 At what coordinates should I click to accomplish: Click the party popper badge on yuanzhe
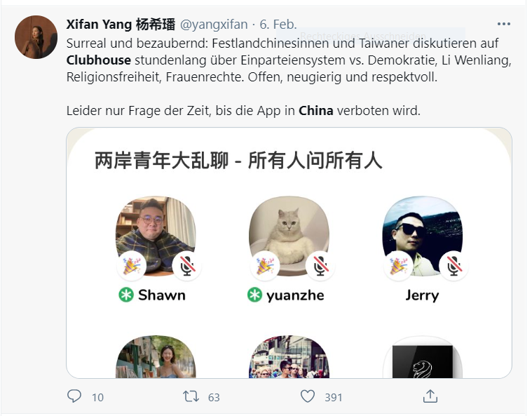[x=265, y=266]
